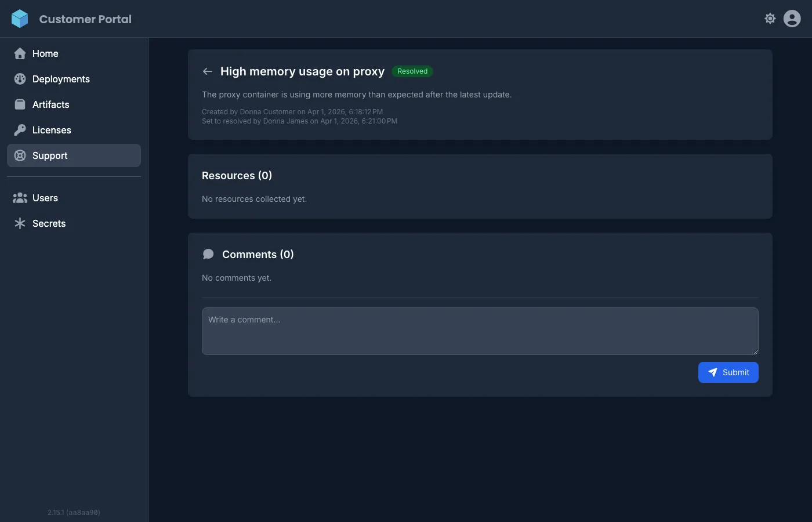The image size is (812, 522).
Task: Click the Artifacts box icon
Action: (20, 104)
